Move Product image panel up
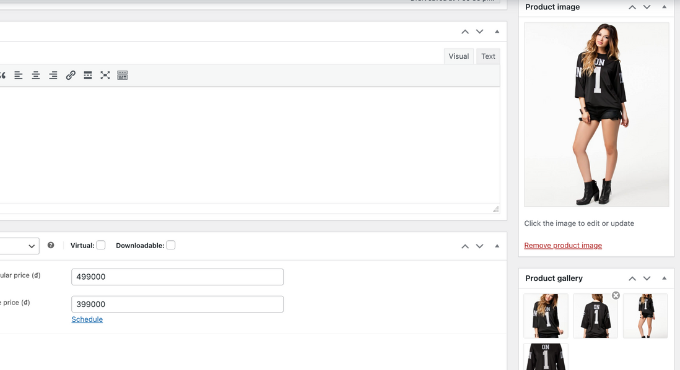The height and width of the screenshot is (370, 680). point(632,7)
